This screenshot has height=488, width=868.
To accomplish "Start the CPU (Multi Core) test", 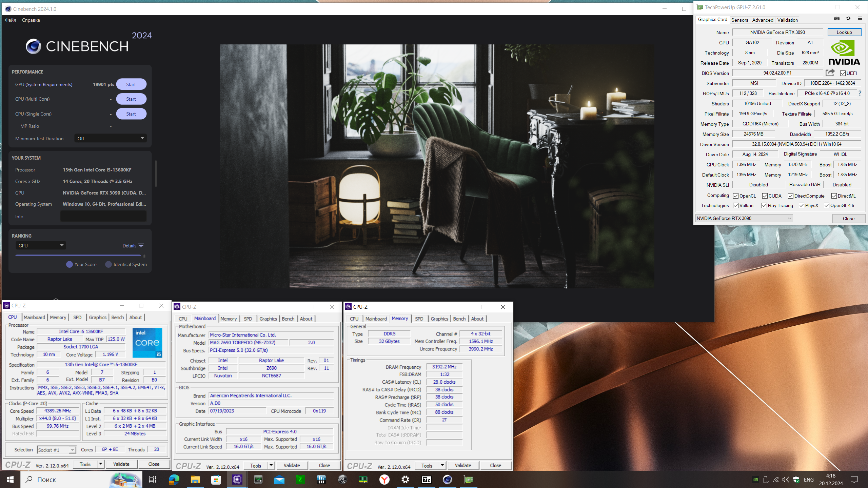I will coord(131,99).
